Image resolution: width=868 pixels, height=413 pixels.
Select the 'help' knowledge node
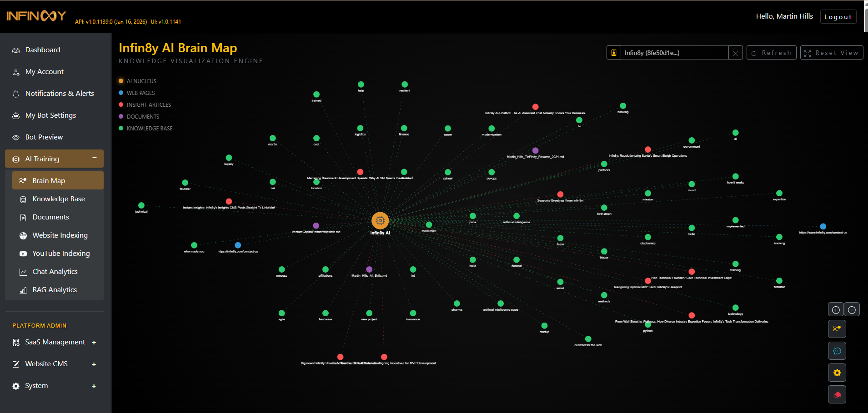[361, 85]
